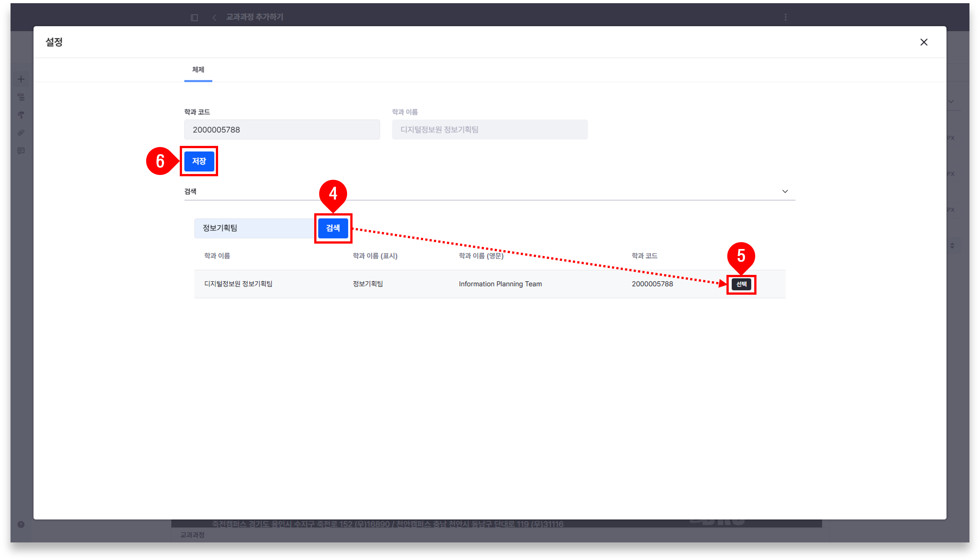This screenshot has height=560, width=980.
Task: Expand the dimmed right panel chevron dropdown
Action: click(951, 102)
